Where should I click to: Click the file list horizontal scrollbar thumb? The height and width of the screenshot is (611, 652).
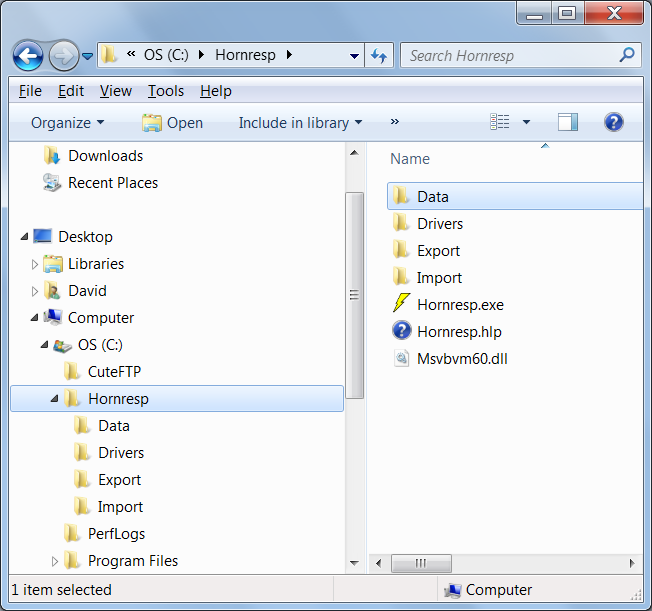(x=421, y=563)
